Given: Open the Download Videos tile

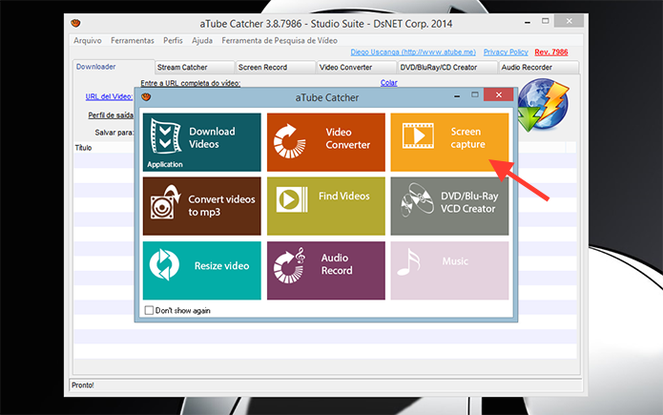Looking at the screenshot, I should coord(202,142).
